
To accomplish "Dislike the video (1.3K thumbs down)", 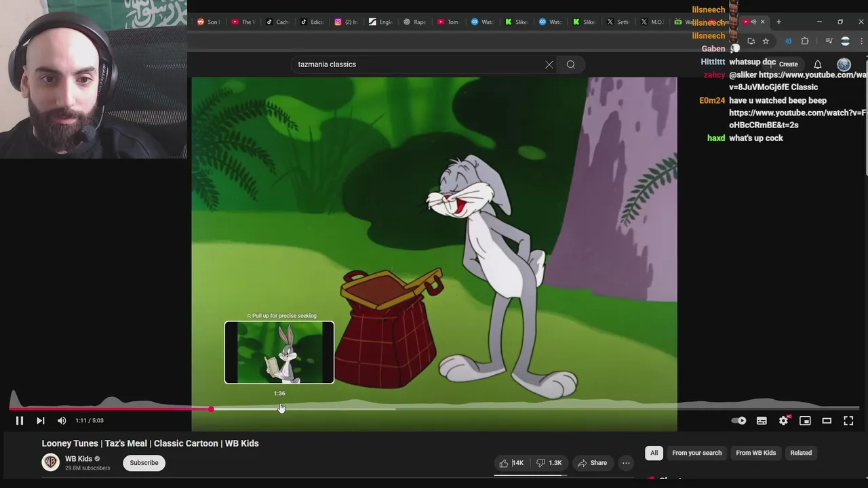I will click(x=549, y=463).
